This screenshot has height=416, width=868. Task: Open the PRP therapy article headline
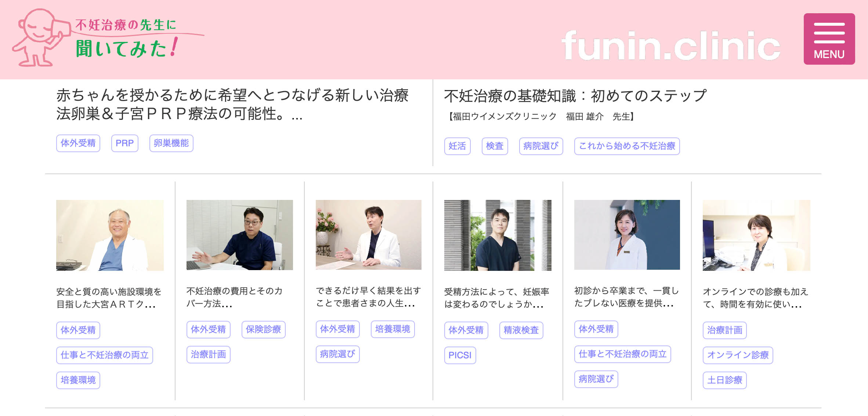click(232, 104)
